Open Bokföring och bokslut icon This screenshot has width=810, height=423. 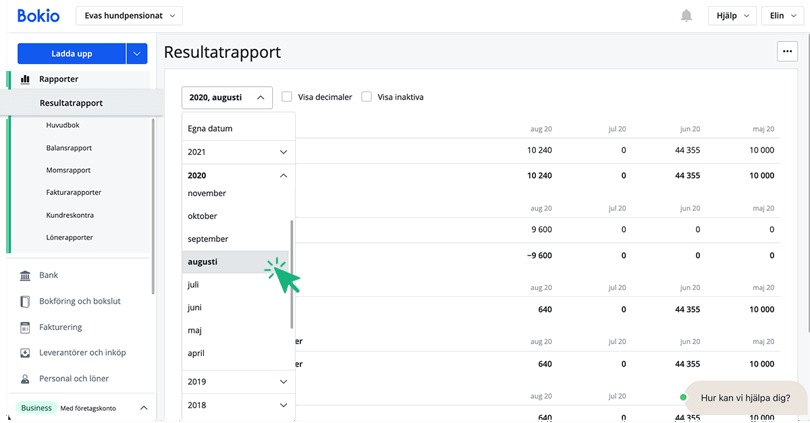[x=25, y=301]
